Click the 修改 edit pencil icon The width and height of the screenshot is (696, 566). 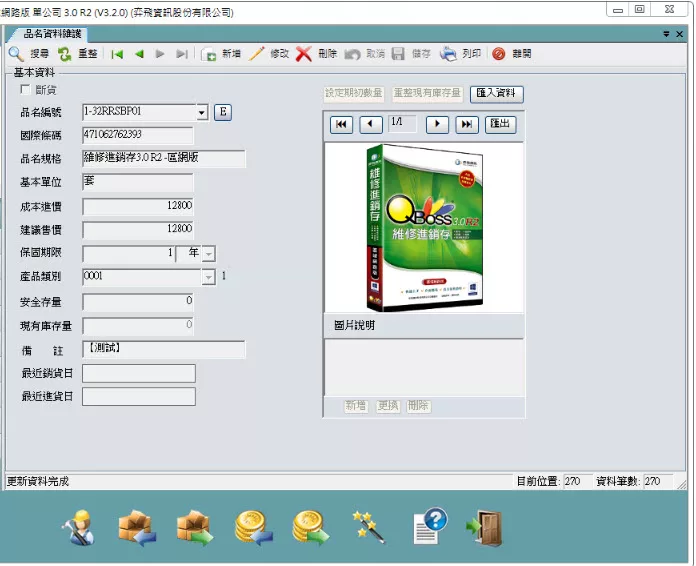coord(257,54)
